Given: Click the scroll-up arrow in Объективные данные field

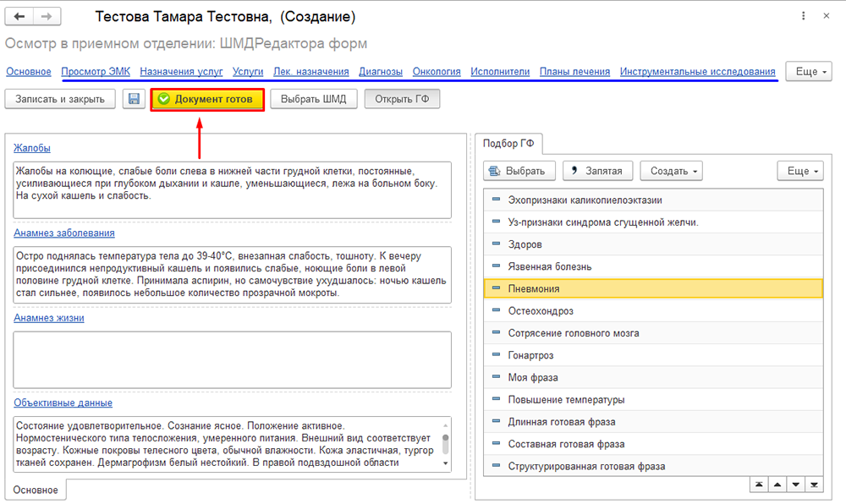Looking at the screenshot, I should (x=445, y=425).
